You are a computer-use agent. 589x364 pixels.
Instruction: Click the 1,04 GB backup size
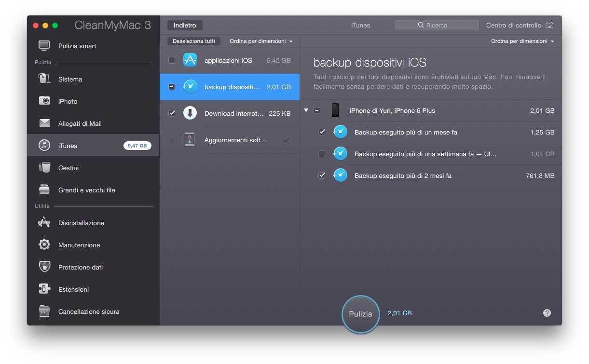[542, 154]
